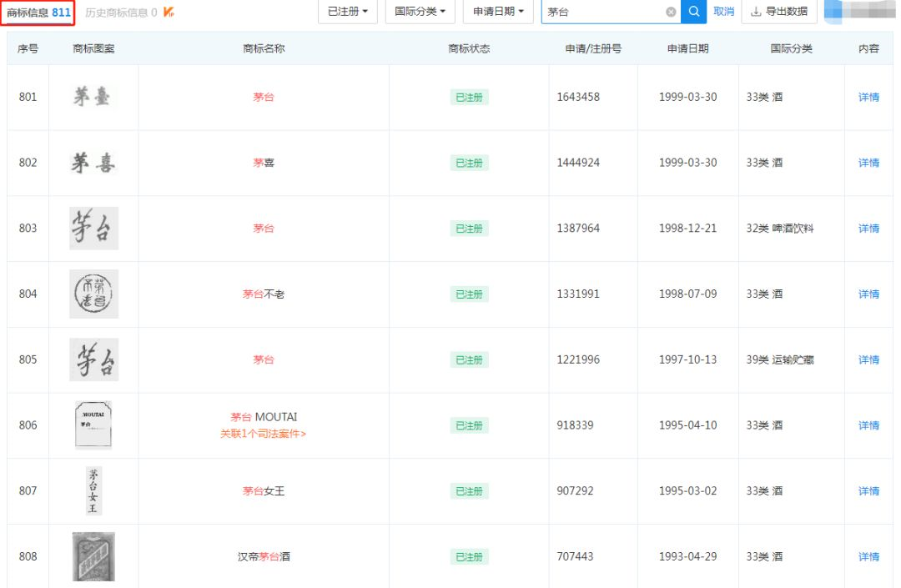
Task: Open the 茅台 MOUTAI trademark thumbnail
Action: click(93, 425)
